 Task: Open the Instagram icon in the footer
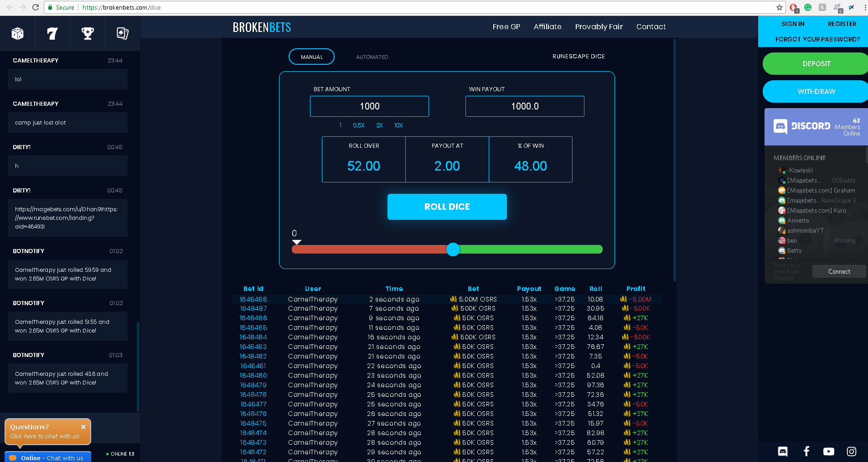pyautogui.click(x=852, y=452)
